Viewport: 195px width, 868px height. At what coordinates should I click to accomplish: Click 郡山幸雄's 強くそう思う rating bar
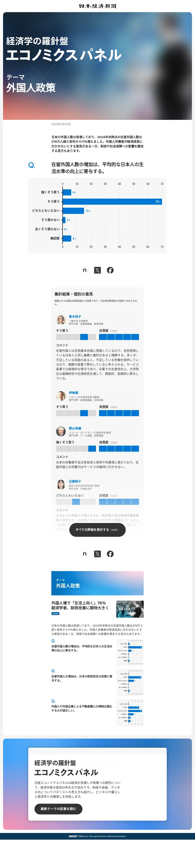pyautogui.click(x=76, y=448)
